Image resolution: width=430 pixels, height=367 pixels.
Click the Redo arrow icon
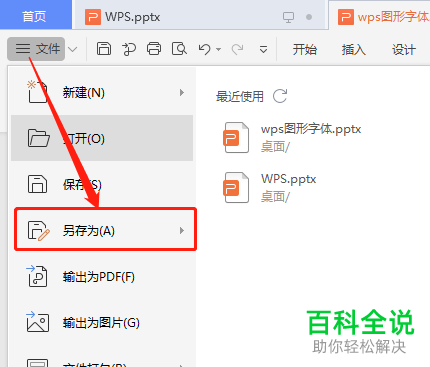(237, 49)
